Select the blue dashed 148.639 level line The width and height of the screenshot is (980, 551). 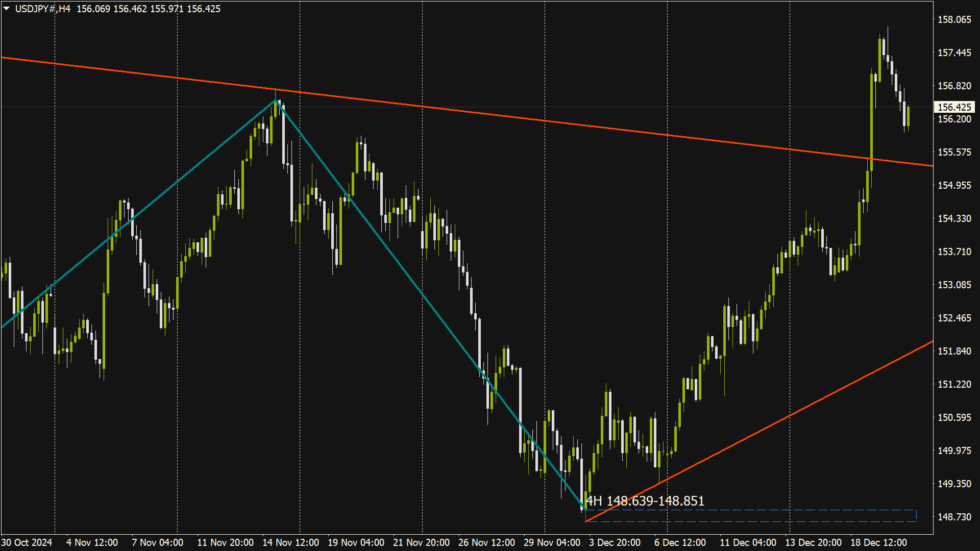751,521
